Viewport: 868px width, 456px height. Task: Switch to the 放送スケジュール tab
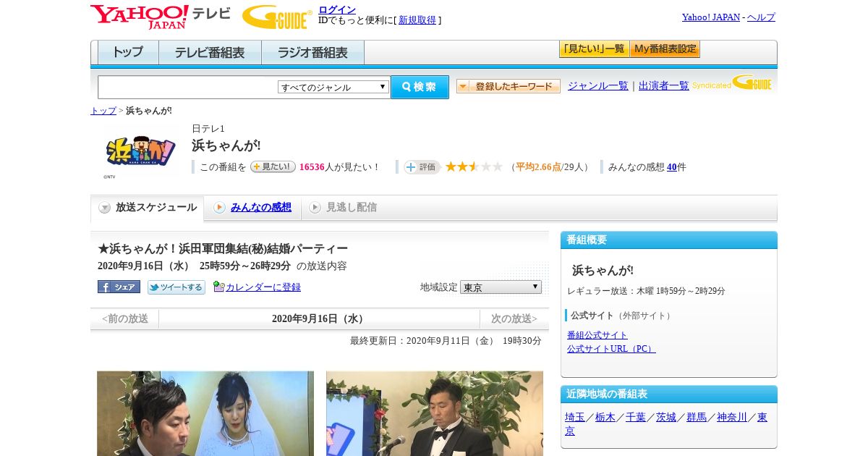[x=147, y=208]
